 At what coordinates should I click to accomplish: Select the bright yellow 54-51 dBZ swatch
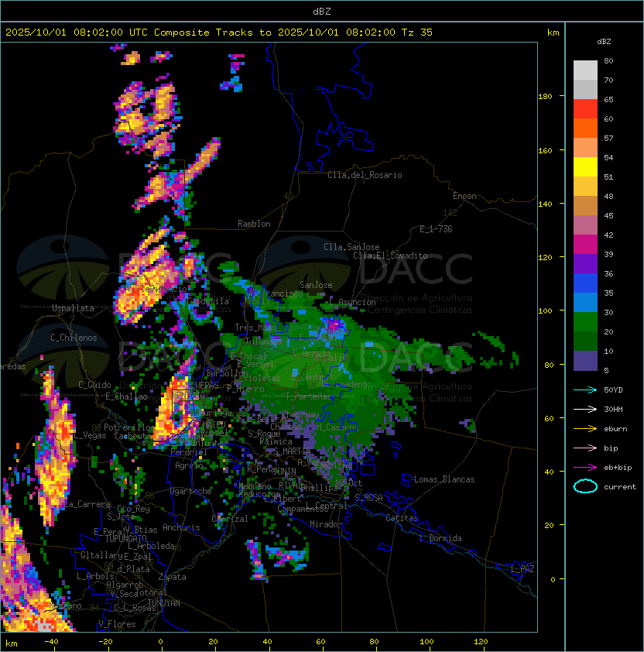click(585, 167)
